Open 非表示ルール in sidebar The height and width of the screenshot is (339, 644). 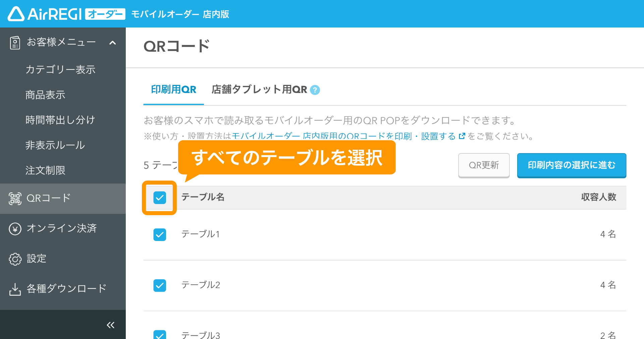click(55, 145)
